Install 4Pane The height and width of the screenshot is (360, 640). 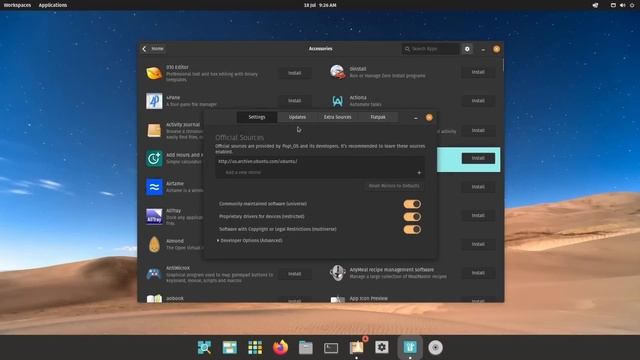pos(294,100)
